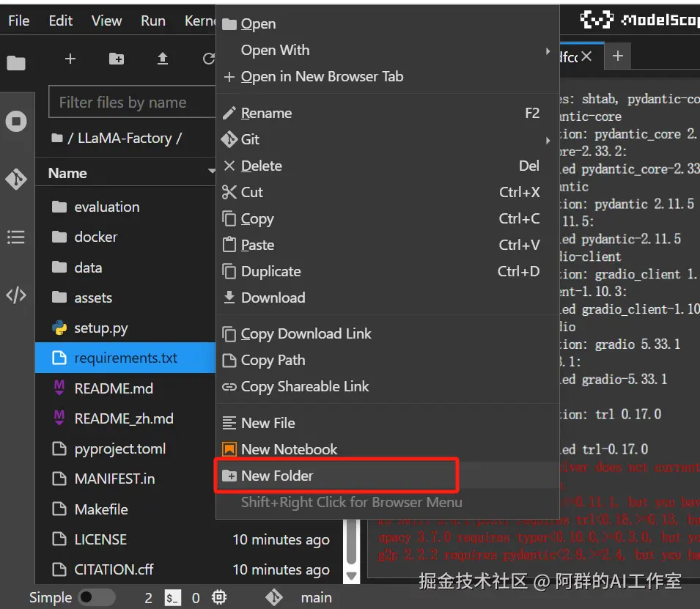Expand the Open With submenu
Screen dimensions: 700x609
[x=548, y=51]
